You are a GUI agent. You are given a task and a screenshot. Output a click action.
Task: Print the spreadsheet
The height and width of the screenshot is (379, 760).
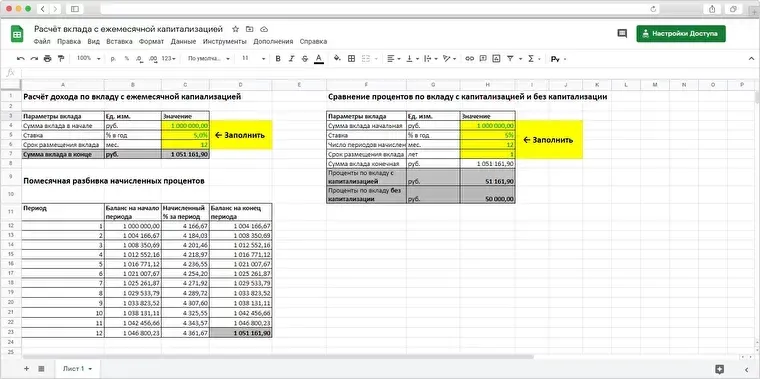(48, 59)
